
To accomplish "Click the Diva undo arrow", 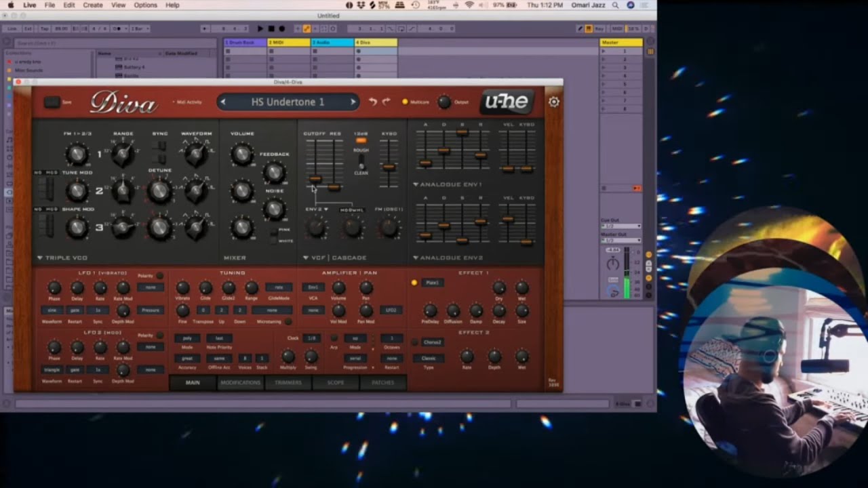I will pyautogui.click(x=372, y=102).
